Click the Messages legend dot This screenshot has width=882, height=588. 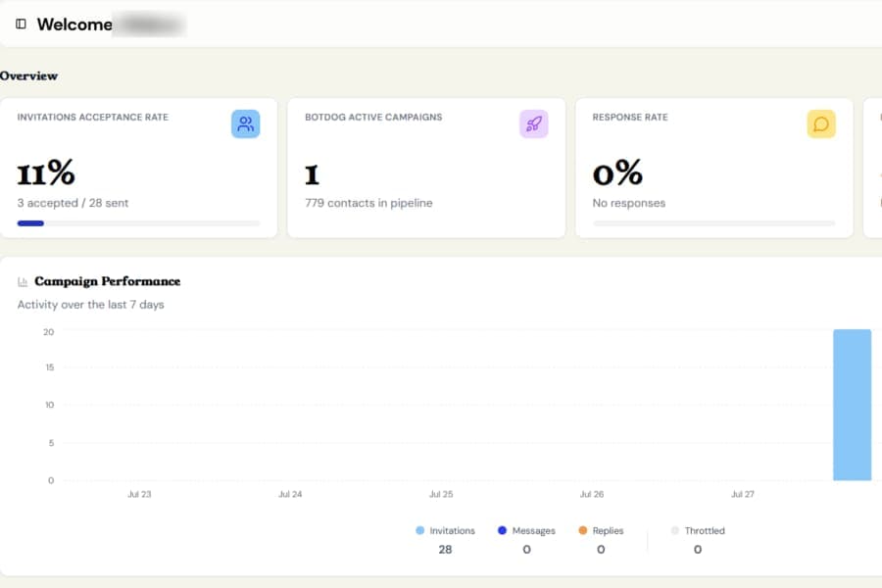503,530
